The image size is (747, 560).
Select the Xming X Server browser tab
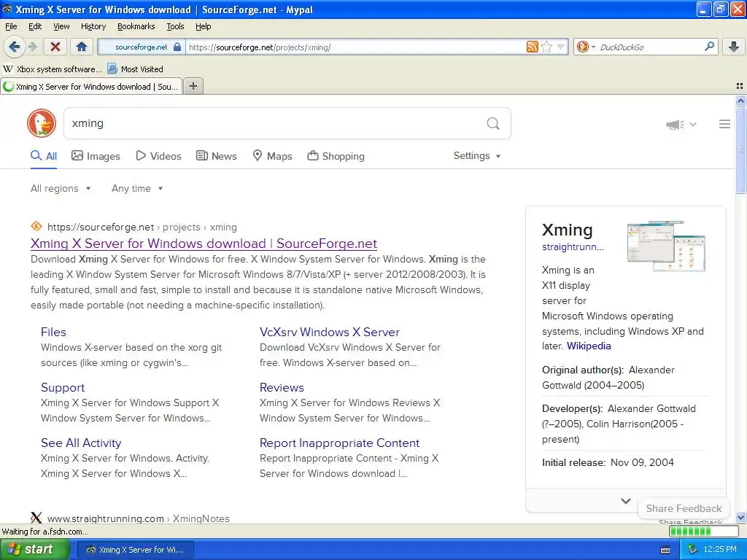[x=91, y=86]
